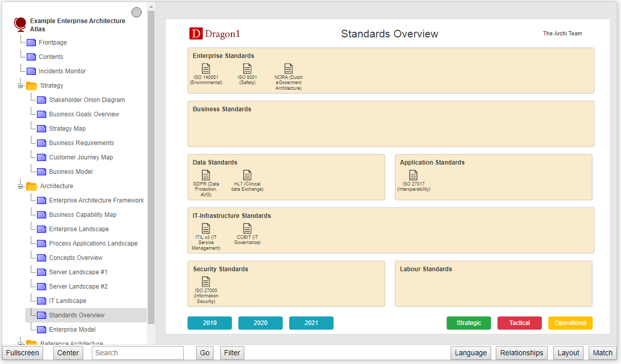Click the Search input field
Screen dimensions: 621x364
(138, 353)
